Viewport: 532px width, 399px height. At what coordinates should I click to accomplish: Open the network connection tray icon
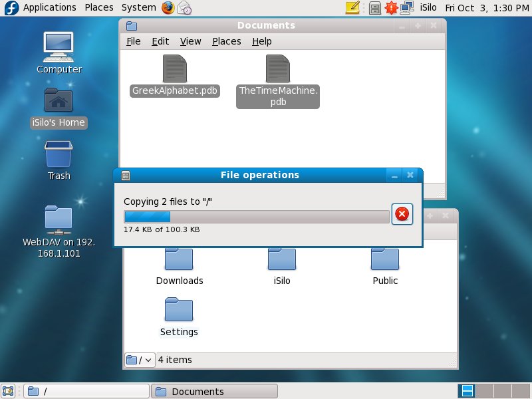[x=407, y=8]
